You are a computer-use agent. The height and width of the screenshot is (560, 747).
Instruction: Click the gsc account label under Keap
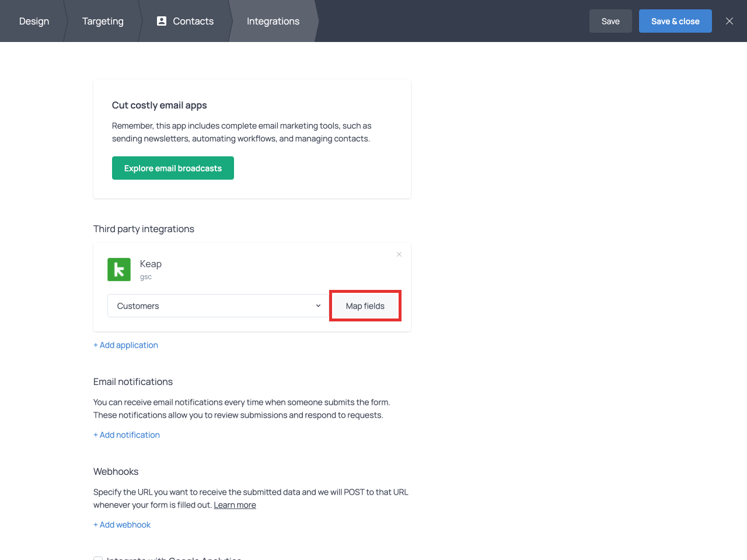146,277
